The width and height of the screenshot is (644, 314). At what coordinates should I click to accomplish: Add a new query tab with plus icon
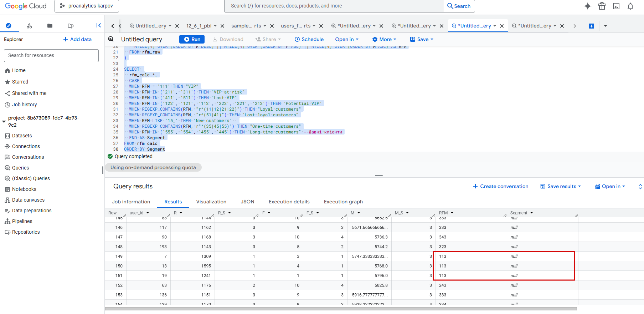tap(592, 26)
